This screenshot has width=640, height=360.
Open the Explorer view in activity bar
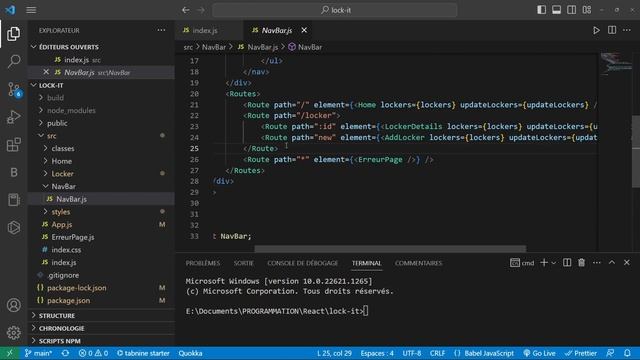(x=13, y=34)
